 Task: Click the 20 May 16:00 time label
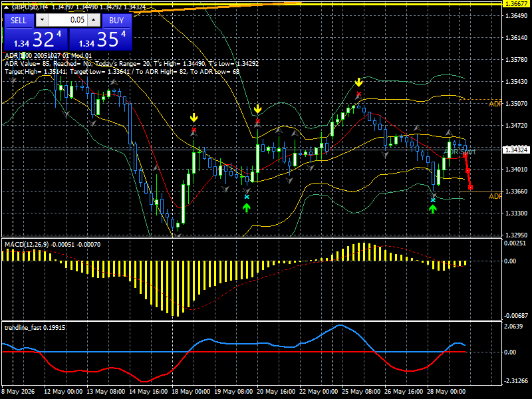coord(276,391)
